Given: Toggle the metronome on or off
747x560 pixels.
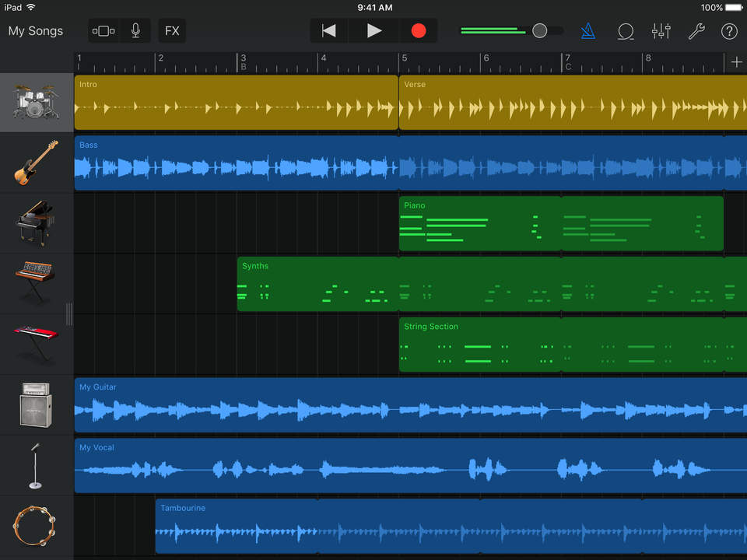Looking at the screenshot, I should click(x=587, y=31).
